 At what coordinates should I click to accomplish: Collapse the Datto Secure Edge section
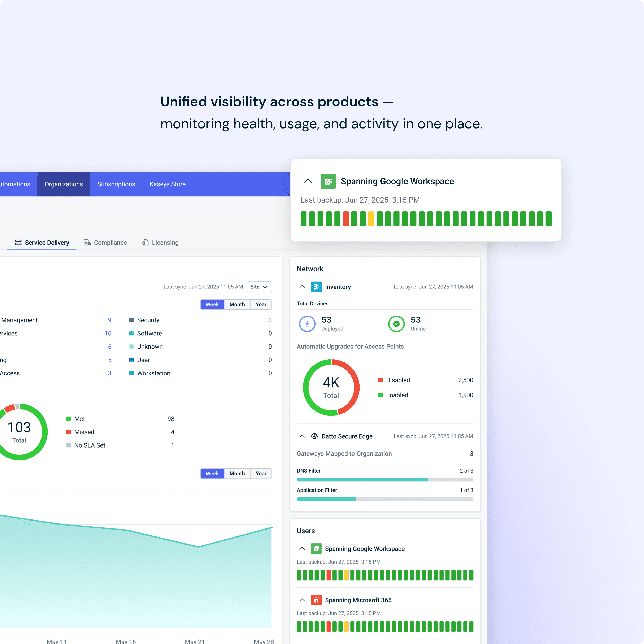[302, 436]
